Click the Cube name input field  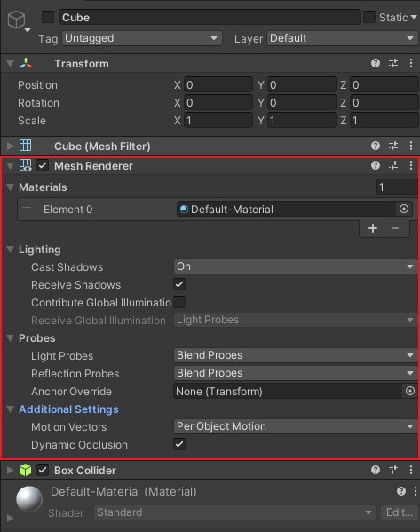(210, 17)
